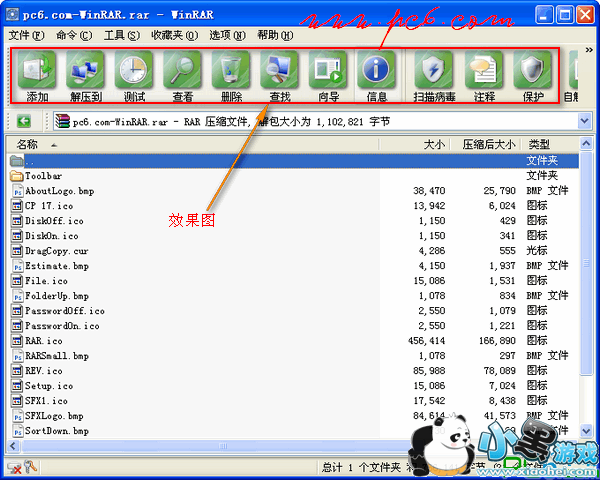Sort by the 大小 column header
Viewport: 600px width, 480px height.
pos(415,145)
